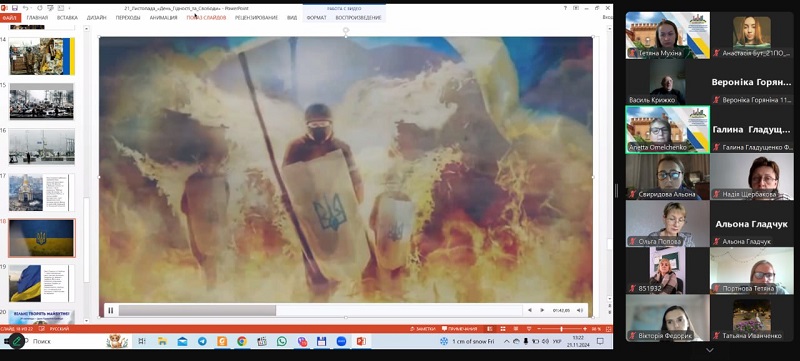This screenshot has height=361, width=800.
Task: Switch to slide sorter view in status bar
Action: 503,329
